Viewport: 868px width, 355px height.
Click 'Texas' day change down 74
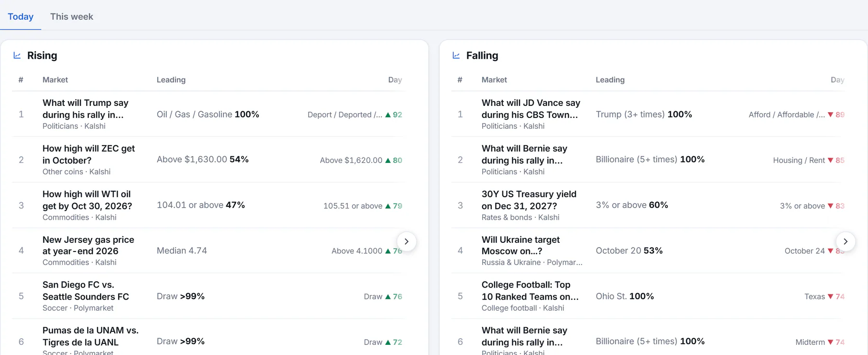tap(825, 297)
